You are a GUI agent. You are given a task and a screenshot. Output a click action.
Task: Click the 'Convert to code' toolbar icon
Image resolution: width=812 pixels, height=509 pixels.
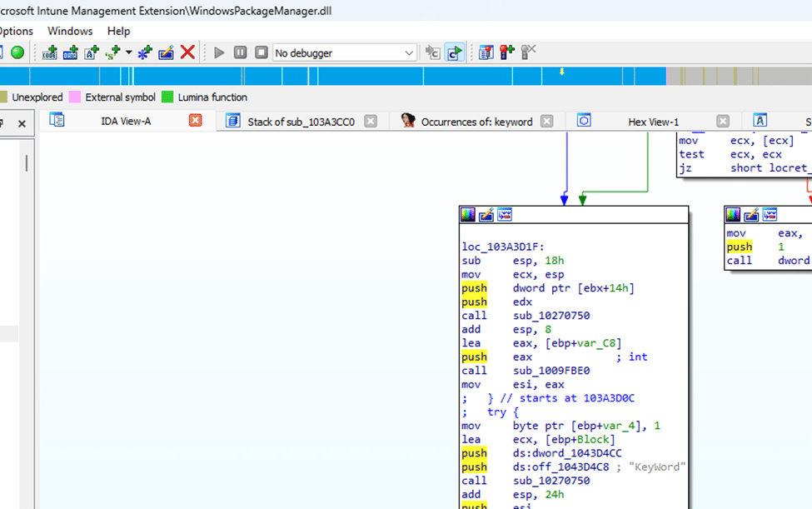click(50, 52)
